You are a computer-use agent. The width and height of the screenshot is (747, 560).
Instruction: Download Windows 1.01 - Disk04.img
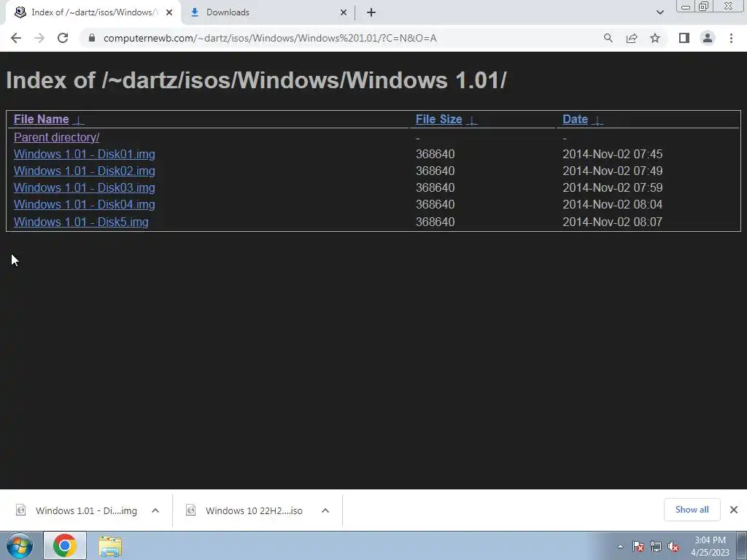coord(85,204)
